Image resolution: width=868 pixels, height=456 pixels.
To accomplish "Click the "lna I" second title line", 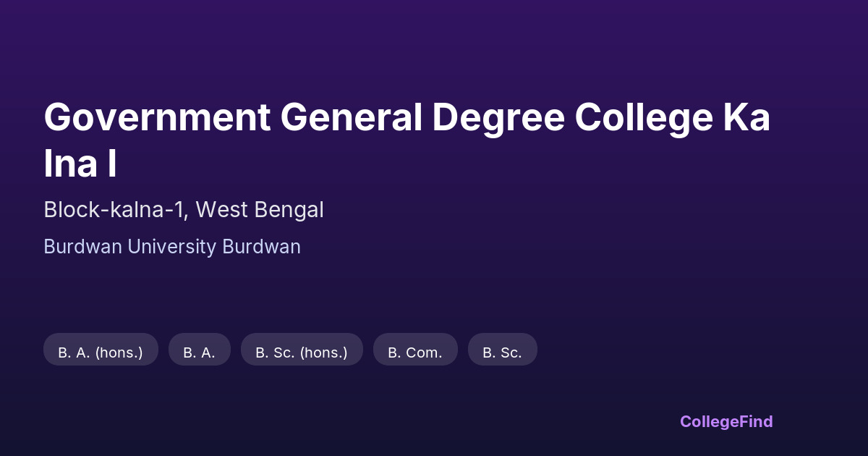I will (80, 165).
